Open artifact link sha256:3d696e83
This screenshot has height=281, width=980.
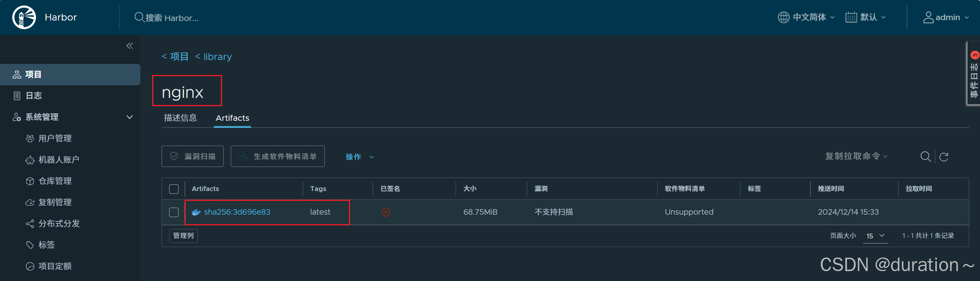pyautogui.click(x=237, y=212)
